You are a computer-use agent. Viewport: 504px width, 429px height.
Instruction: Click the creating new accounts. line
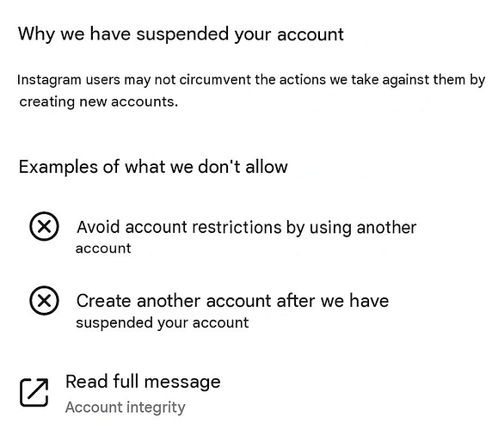[x=98, y=101]
